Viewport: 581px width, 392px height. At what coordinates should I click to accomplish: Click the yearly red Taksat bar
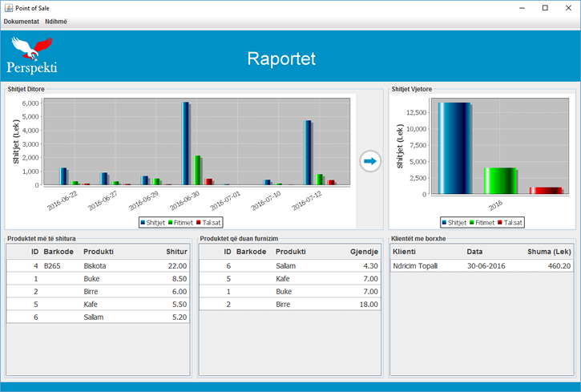[x=546, y=191]
